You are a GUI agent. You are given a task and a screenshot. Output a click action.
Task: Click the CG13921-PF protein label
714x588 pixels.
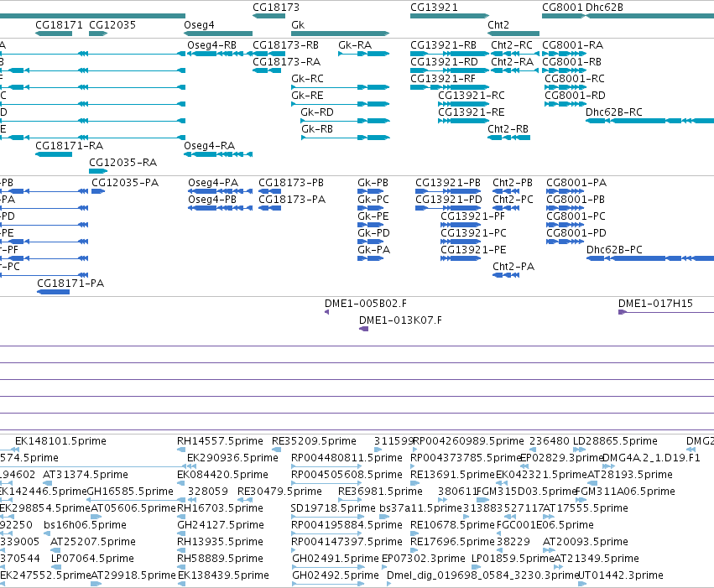(x=472, y=216)
